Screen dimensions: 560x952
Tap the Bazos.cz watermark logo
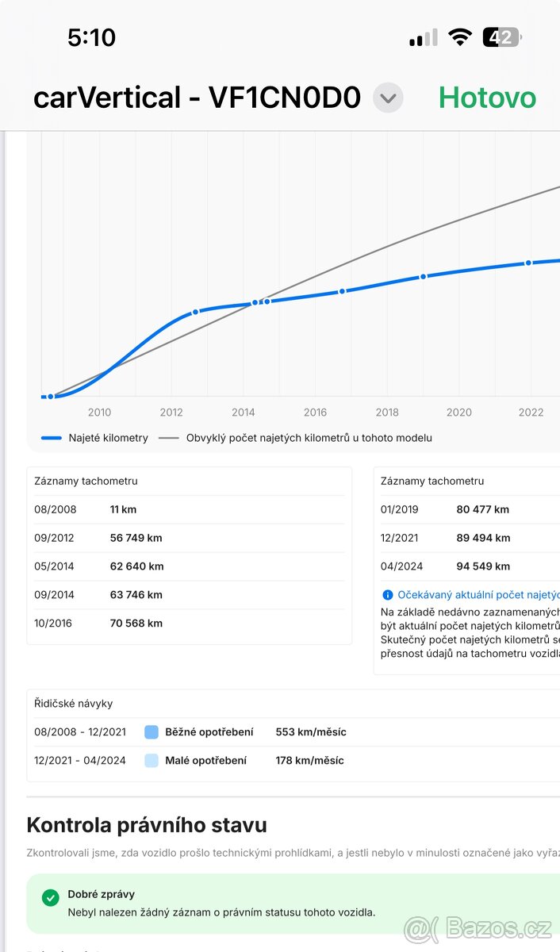click(478, 927)
